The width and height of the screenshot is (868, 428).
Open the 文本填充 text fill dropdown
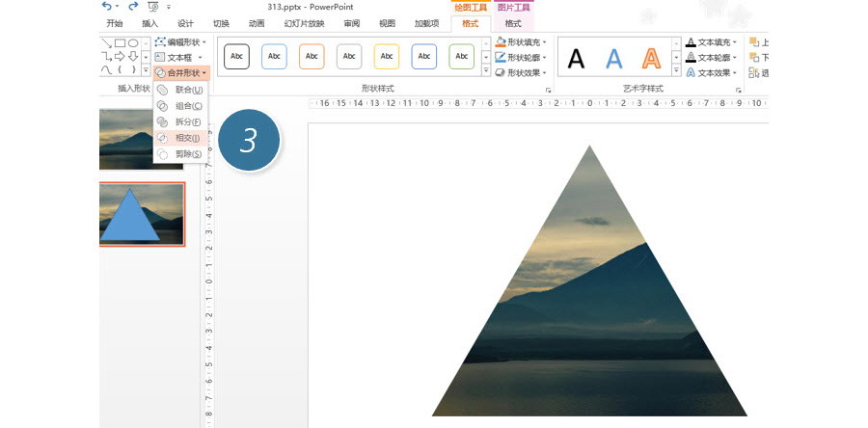(711, 42)
